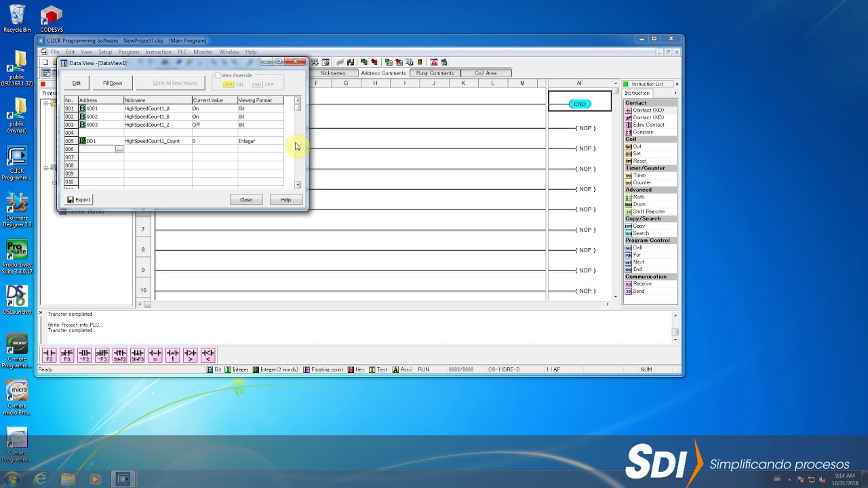868x488 pixels.
Task: Select HighSpeedCount1_Count nickname cell
Action: point(158,141)
